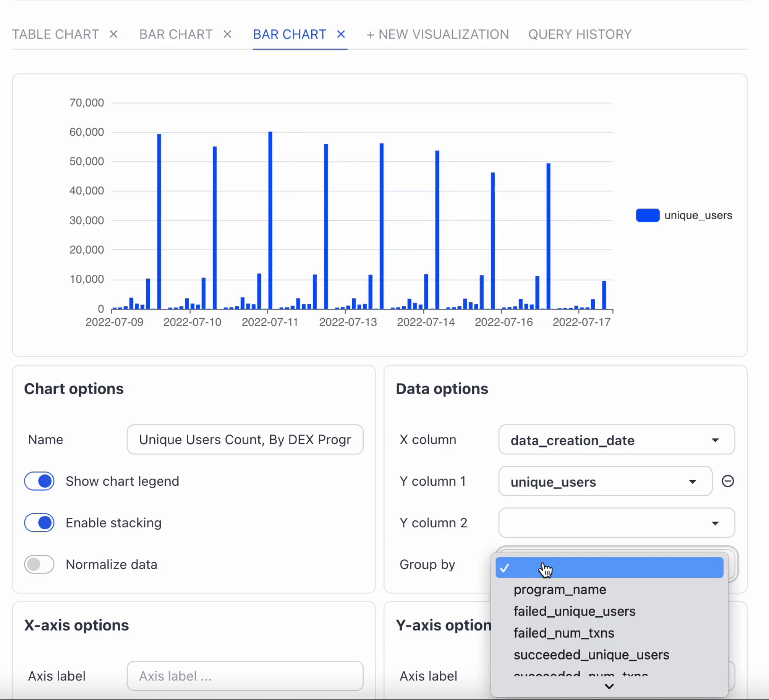This screenshot has width=769, height=700.
Task: Select succeeded_unique_users option
Action: [591, 655]
